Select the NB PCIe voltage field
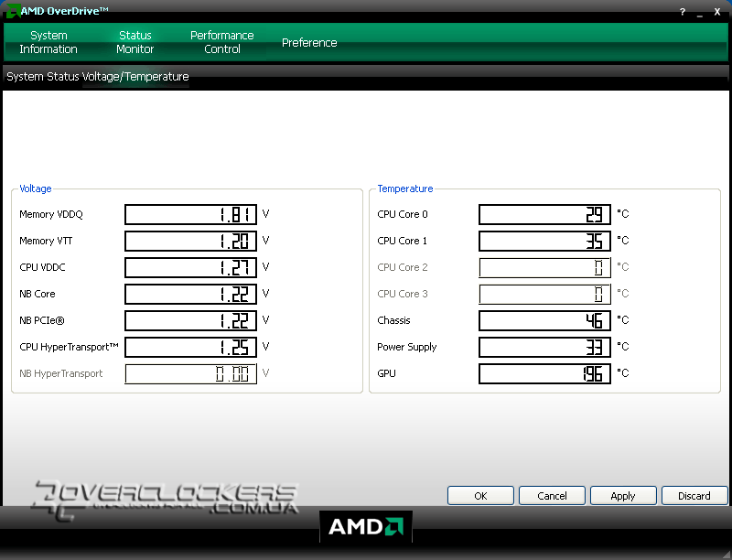Viewport: 732px width, 560px height. 190,321
